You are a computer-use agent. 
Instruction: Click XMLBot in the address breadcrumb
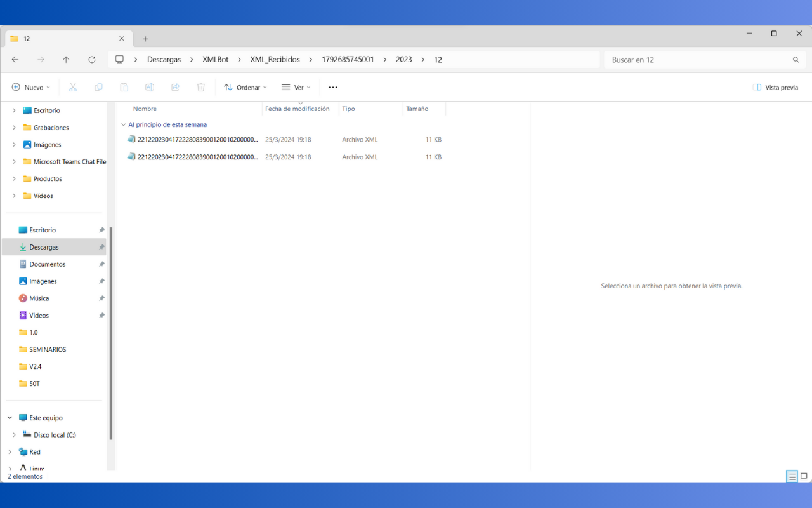[x=216, y=60]
